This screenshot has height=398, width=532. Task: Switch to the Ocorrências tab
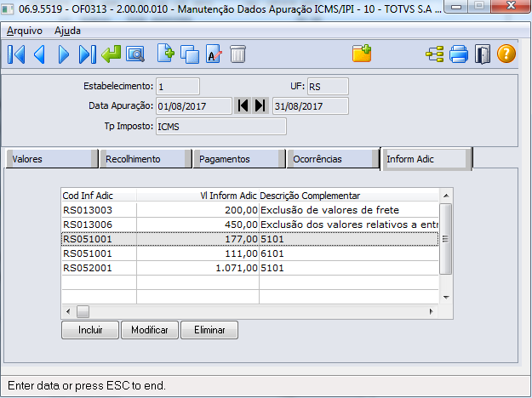pyautogui.click(x=333, y=159)
